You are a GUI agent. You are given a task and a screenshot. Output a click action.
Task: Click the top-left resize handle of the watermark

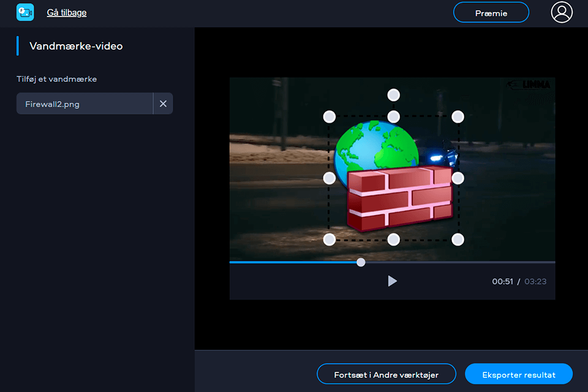[x=330, y=116]
